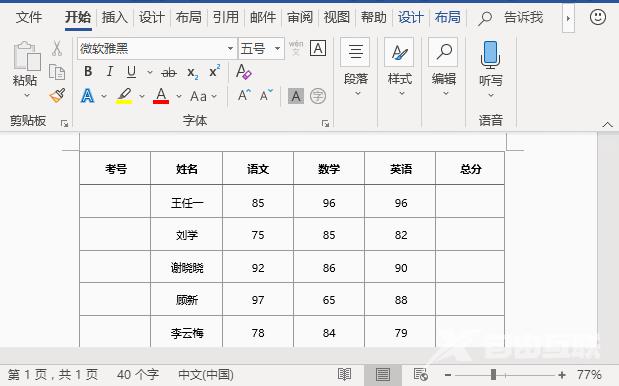Viewport: 619px width, 386px height.
Task: Switch to the 引用 References tab
Action: click(226, 17)
